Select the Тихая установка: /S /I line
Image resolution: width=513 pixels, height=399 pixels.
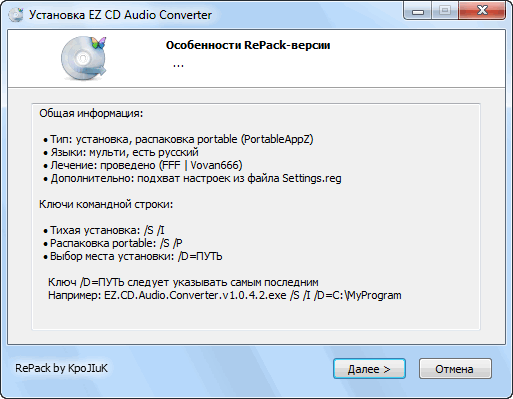pos(104,230)
